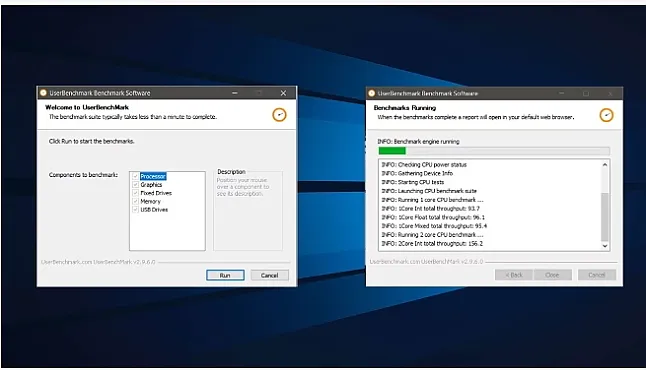
Task: Select log line '2Core Int total throughput'
Action: (432, 244)
